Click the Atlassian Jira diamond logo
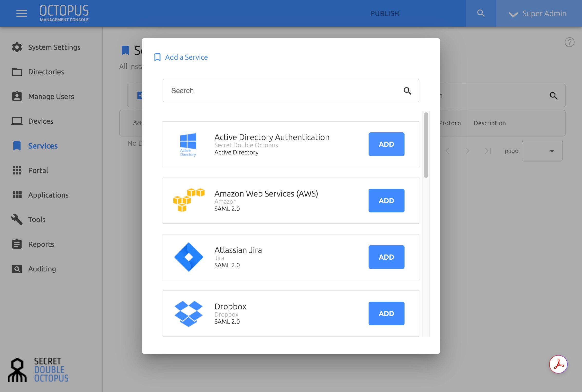 coord(189,257)
